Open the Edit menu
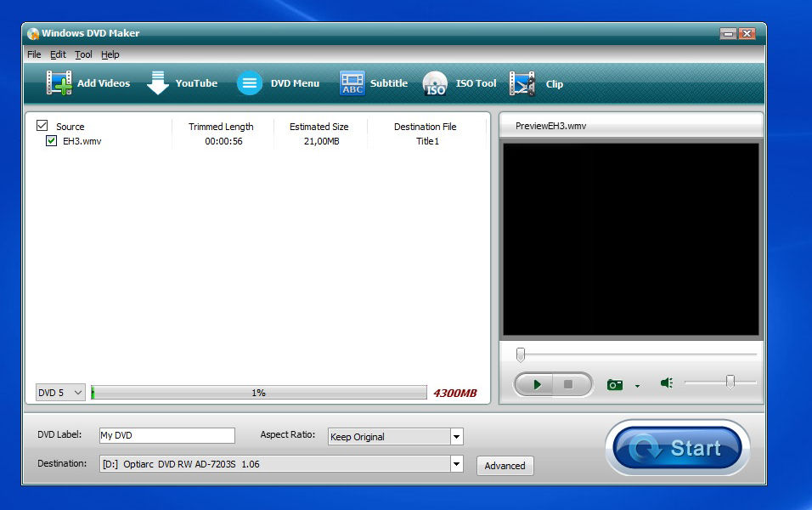 click(58, 54)
